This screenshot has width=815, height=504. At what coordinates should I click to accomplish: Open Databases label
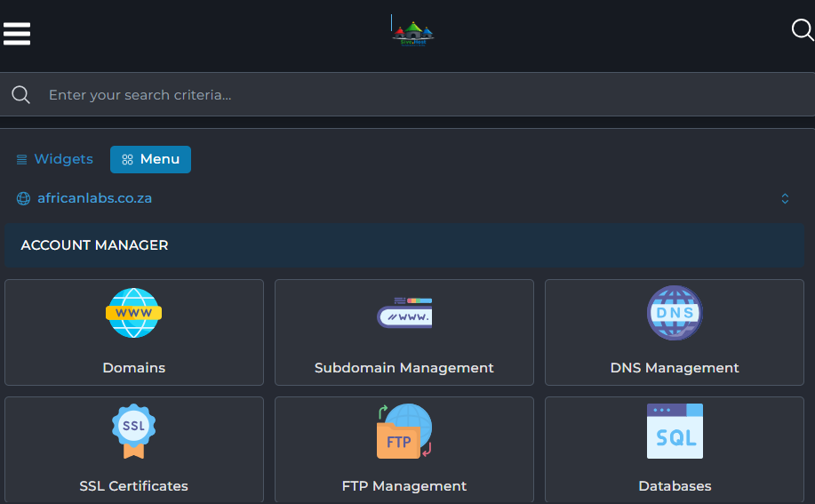click(x=675, y=486)
